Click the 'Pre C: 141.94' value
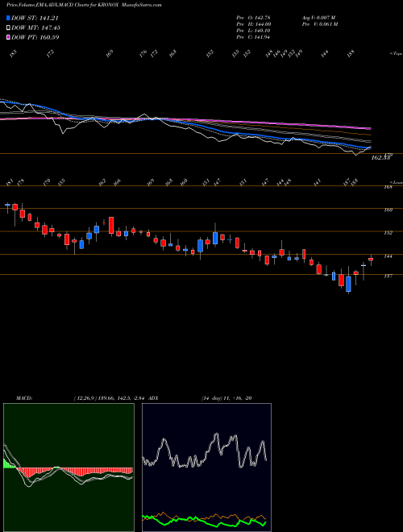 point(253,37)
